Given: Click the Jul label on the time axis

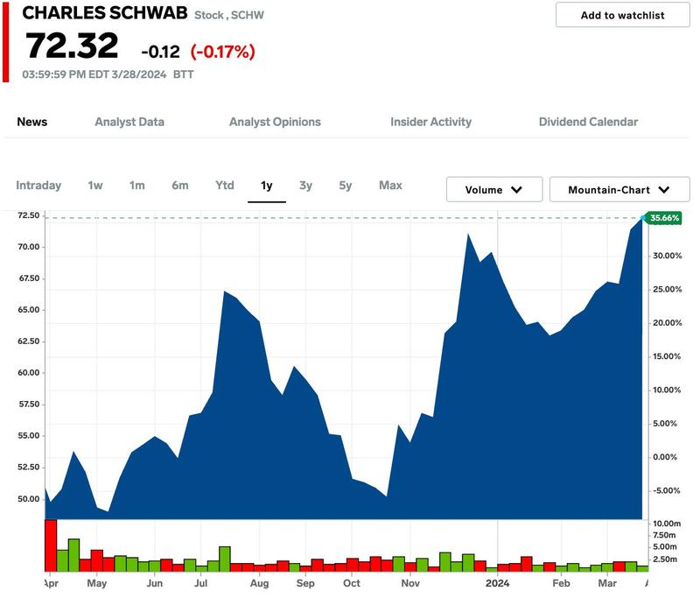Looking at the screenshot, I should tap(201, 583).
